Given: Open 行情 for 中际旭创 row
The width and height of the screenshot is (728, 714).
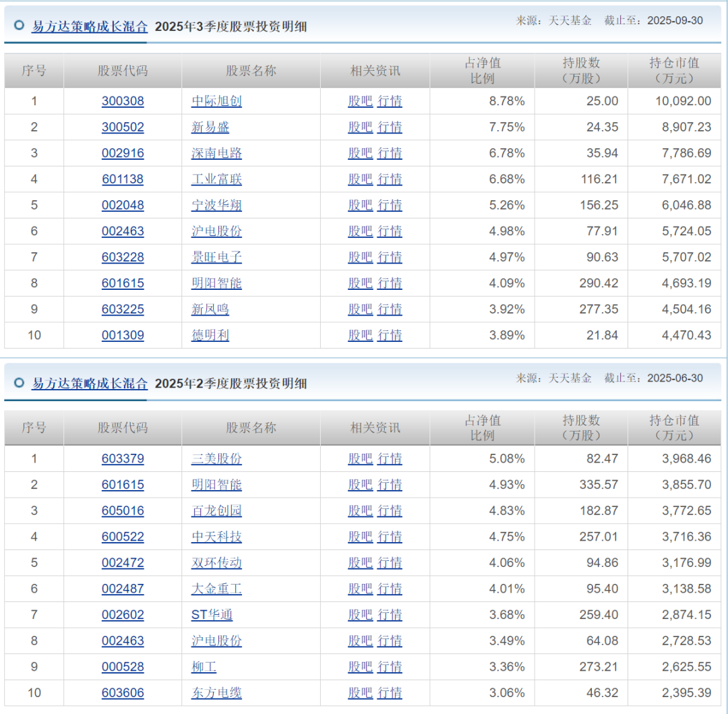Looking at the screenshot, I should tap(390, 101).
